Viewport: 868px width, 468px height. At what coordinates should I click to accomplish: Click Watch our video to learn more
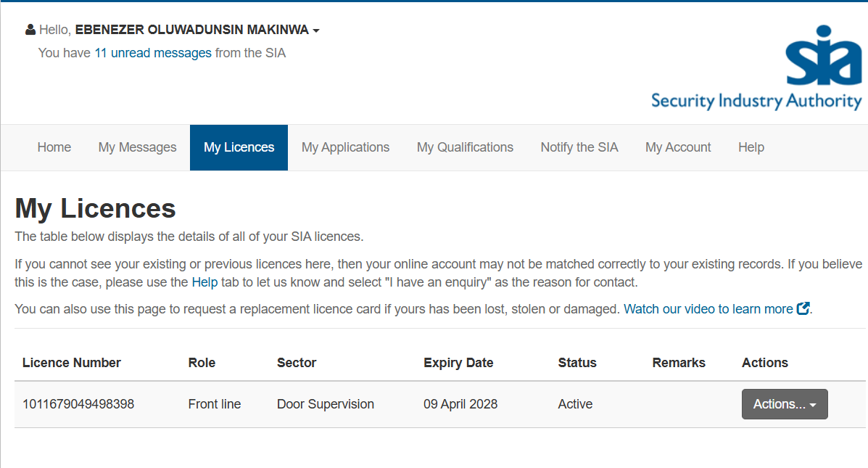[708, 309]
